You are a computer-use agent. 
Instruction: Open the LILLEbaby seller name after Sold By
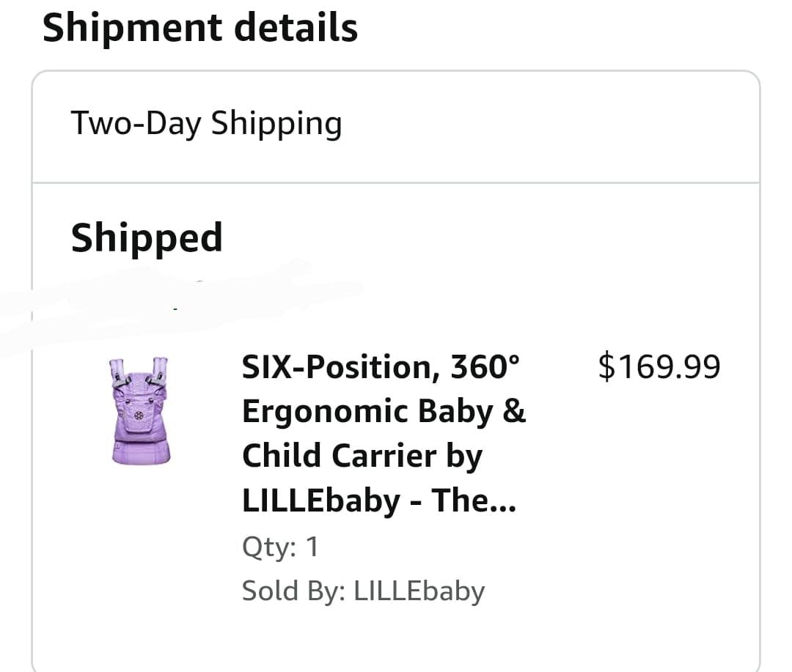pos(419,591)
